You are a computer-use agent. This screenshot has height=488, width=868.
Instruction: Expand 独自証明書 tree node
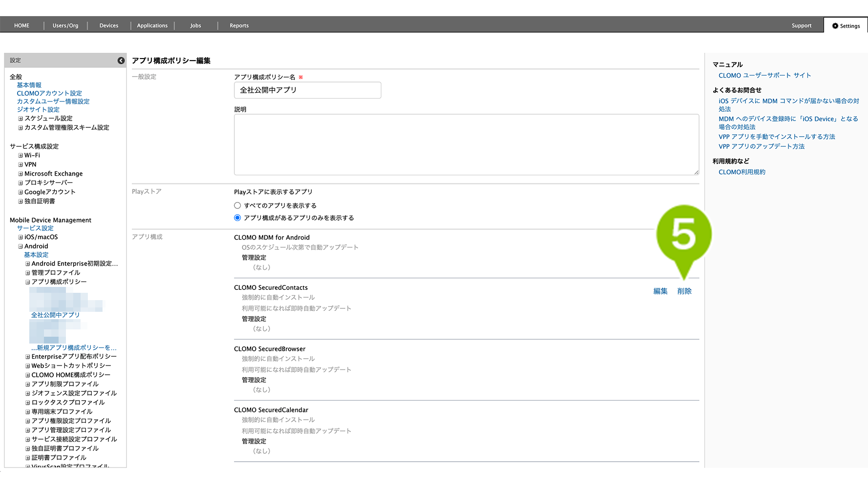(21, 202)
